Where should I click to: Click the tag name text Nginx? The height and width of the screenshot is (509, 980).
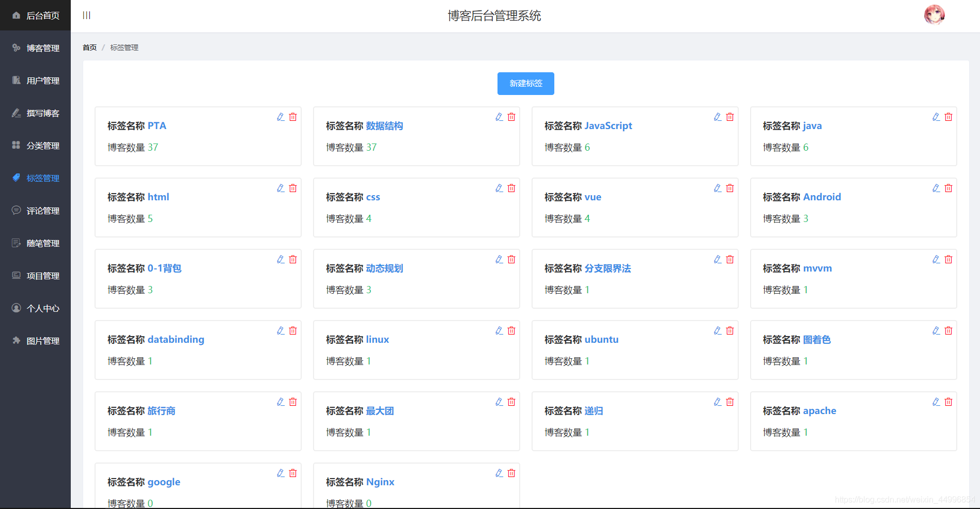pyautogui.click(x=380, y=482)
